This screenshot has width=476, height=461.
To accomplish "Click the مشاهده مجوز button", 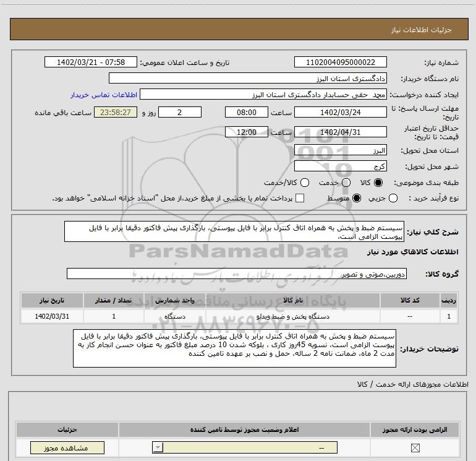I will (67, 448).
